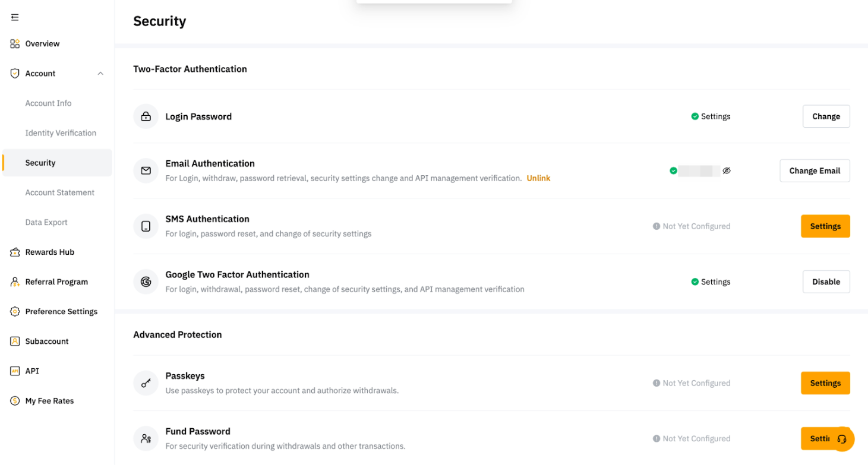This screenshot has height=465, width=868.
Task: Click the Referral Program person icon
Action: pos(15,282)
